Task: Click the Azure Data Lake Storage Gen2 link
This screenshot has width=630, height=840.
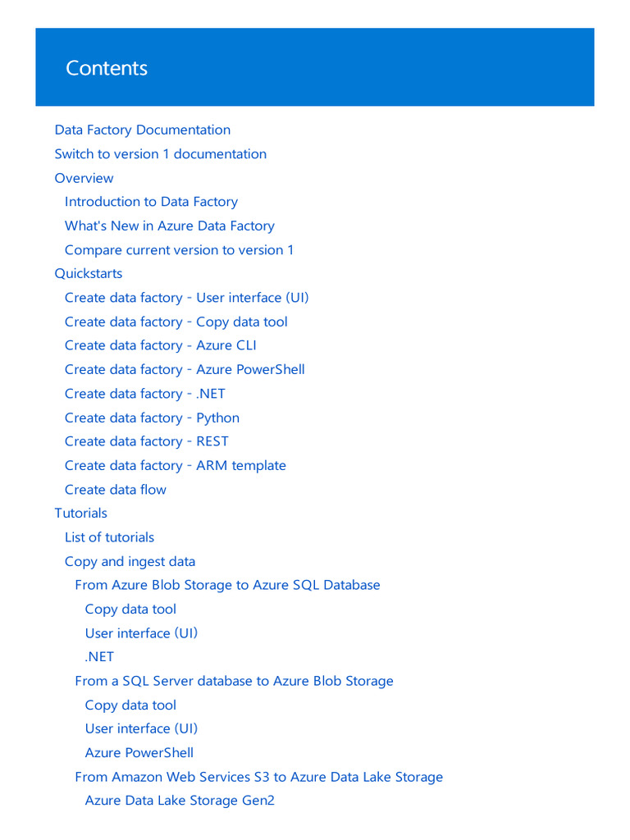Action: coord(180,801)
